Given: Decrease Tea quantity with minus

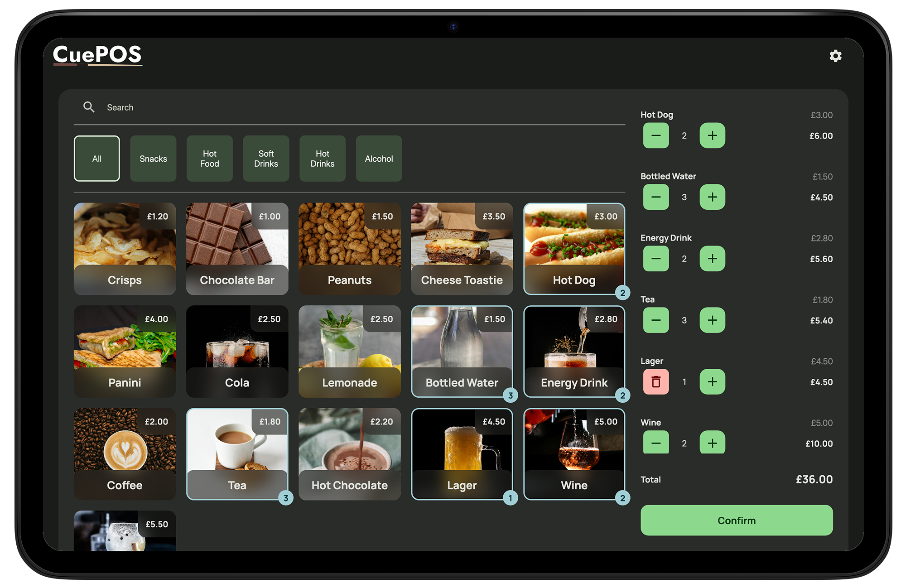Looking at the screenshot, I should (655, 320).
